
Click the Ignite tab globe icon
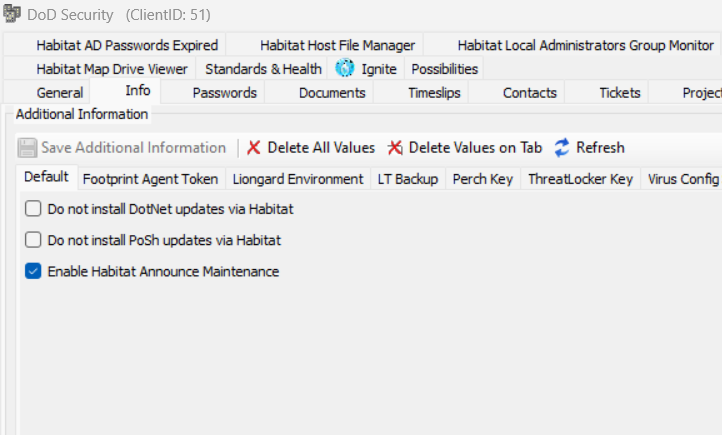345,69
